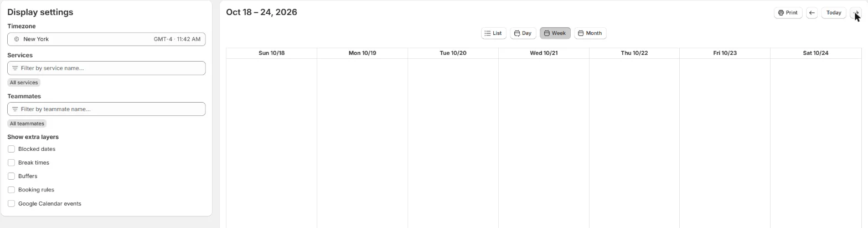Click the Tue 10/20 column header

pos(453,53)
